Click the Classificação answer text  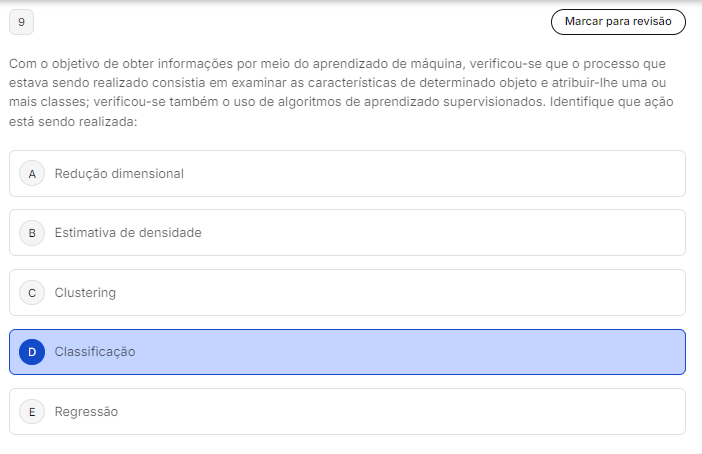click(95, 352)
